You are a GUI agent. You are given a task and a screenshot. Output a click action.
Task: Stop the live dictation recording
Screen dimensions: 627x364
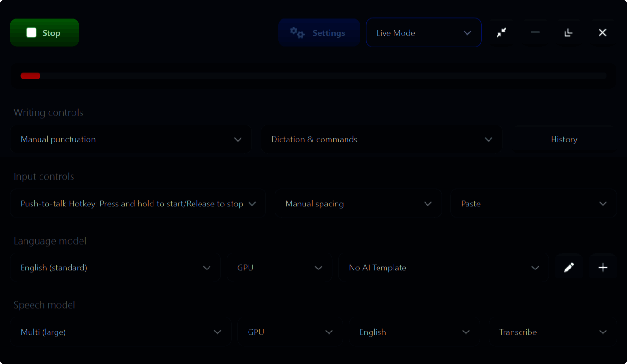pos(44,33)
